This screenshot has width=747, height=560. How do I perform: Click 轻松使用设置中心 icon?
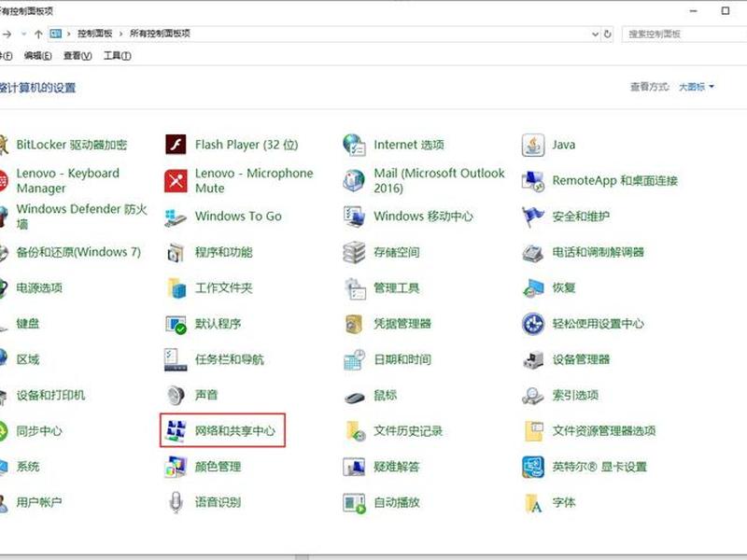pyautogui.click(x=533, y=324)
